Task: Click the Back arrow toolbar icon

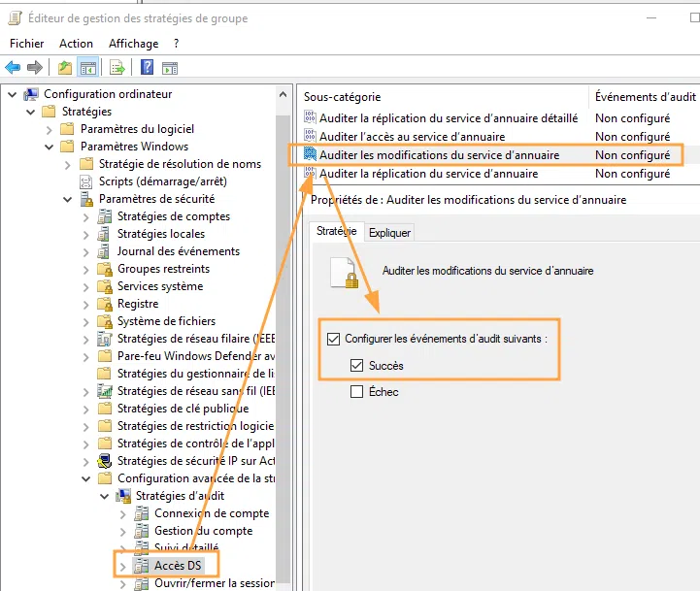Action: coord(13,68)
